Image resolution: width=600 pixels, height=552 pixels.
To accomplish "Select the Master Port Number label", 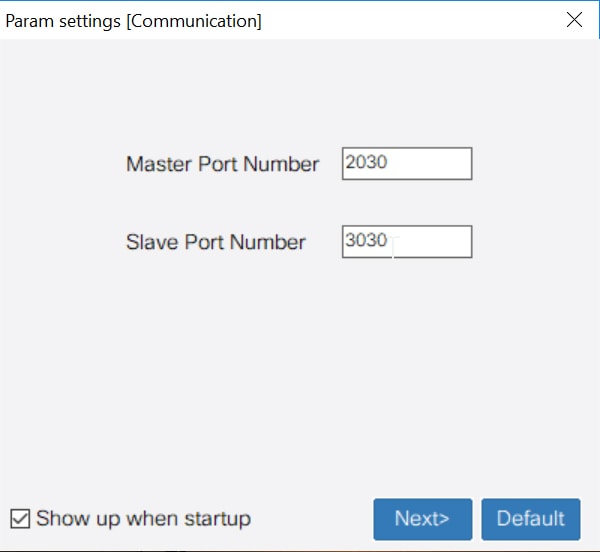I will point(222,164).
